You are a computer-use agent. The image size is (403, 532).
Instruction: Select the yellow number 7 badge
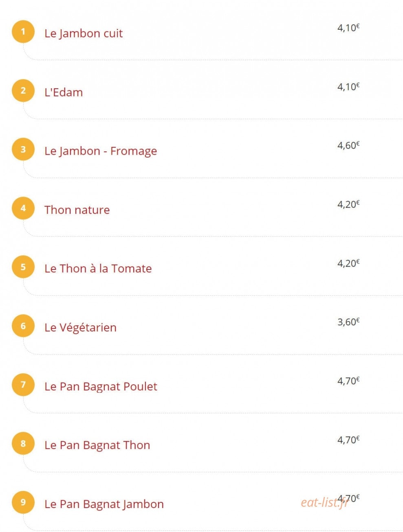click(23, 385)
